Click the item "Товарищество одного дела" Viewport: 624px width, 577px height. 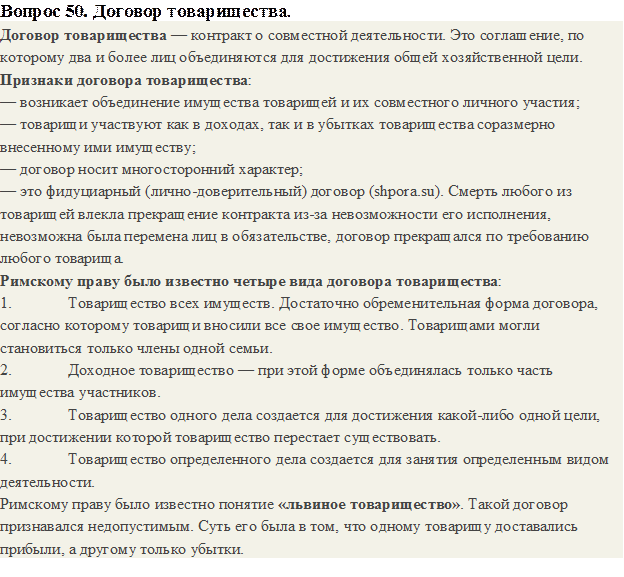(160, 416)
